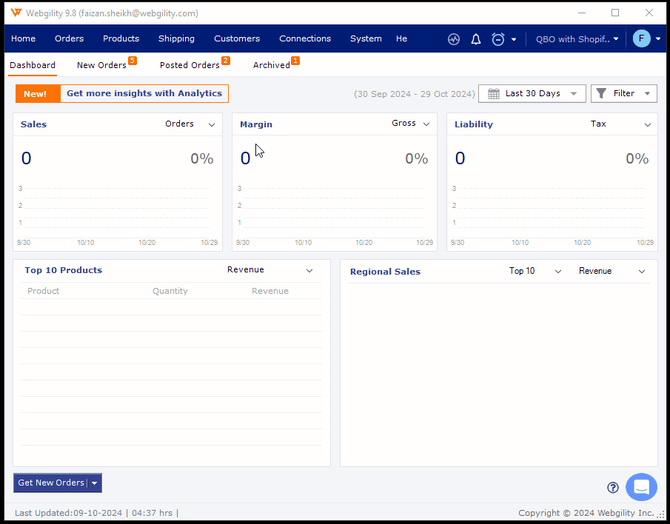Open the activity monitor pulse icon
This screenshot has height=524, width=670.
454,39
